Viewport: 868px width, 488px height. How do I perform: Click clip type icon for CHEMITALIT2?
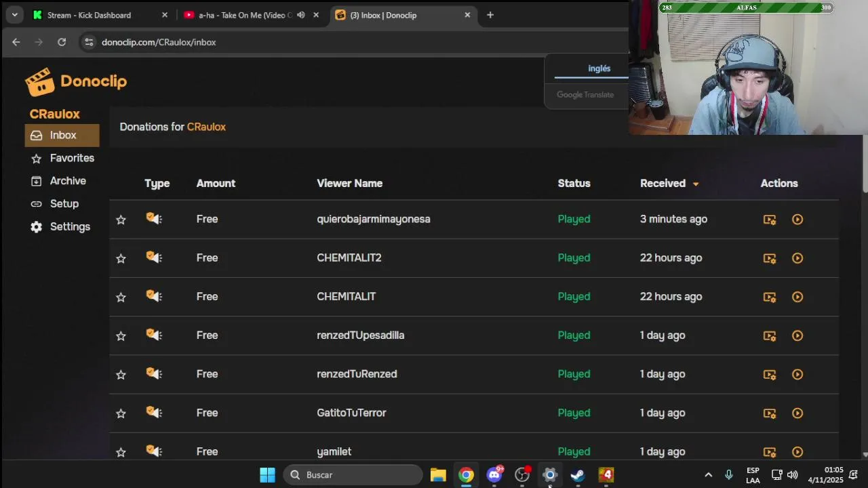pos(154,257)
